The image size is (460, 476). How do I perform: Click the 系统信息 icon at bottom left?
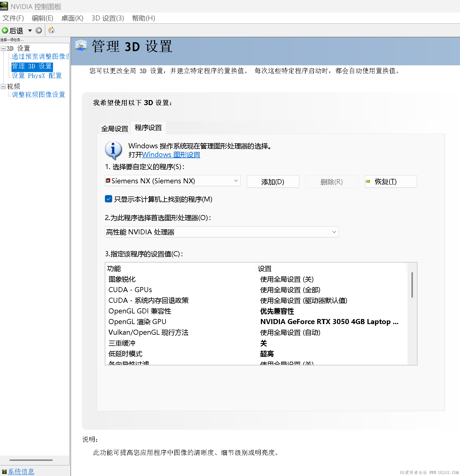tap(4, 472)
